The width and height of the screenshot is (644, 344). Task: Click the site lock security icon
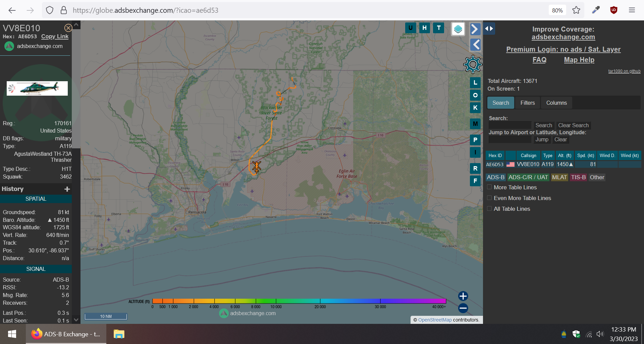64,10
